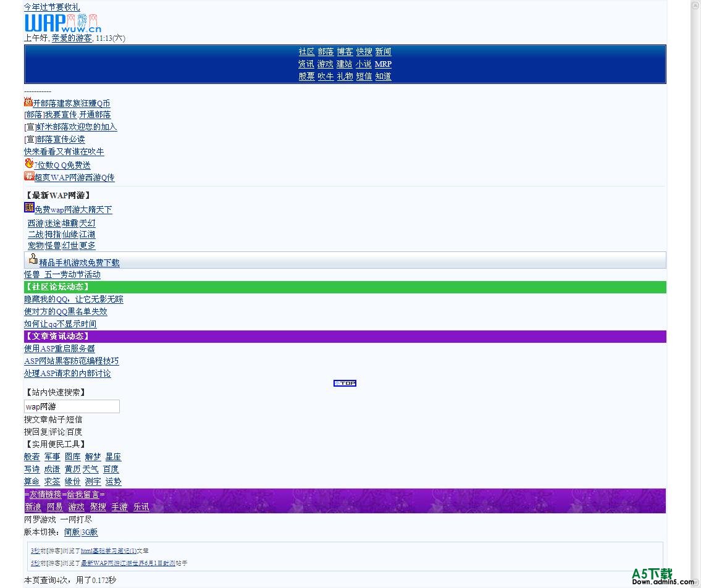The height and width of the screenshot is (588, 701).
Task: Open the 部落 navigation item
Action: coord(326,52)
